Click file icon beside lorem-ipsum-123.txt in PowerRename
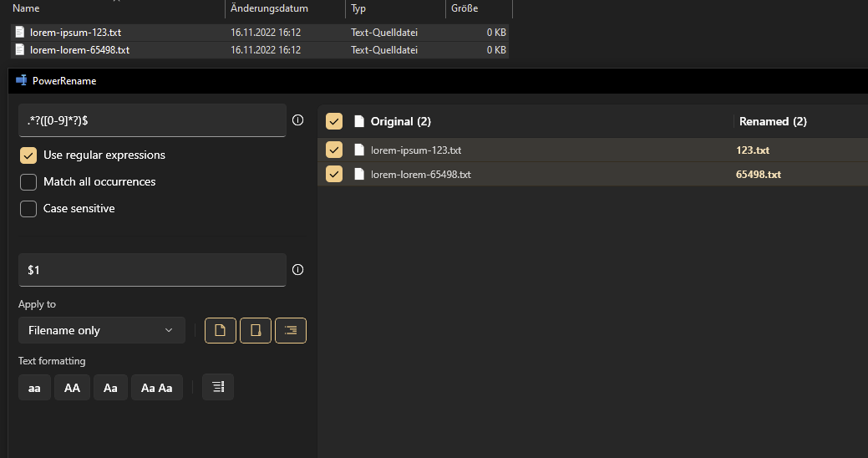Image resolution: width=868 pixels, height=458 pixels. (x=359, y=150)
